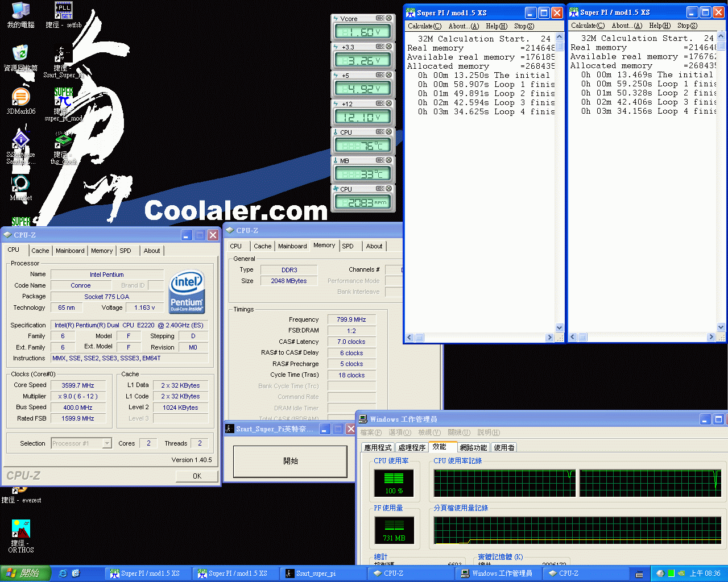Open the ORTHOS desktop shortcut
Image resolution: width=728 pixels, height=582 pixels.
tap(20, 536)
